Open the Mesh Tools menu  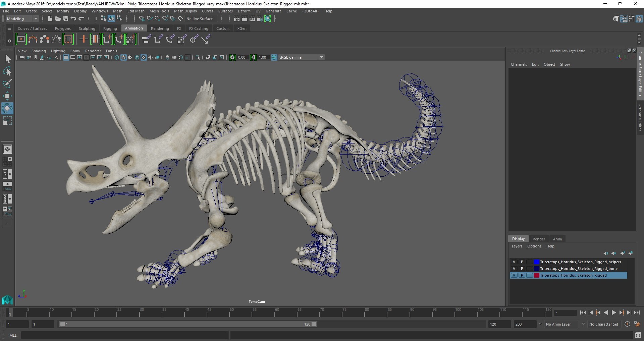159,11
